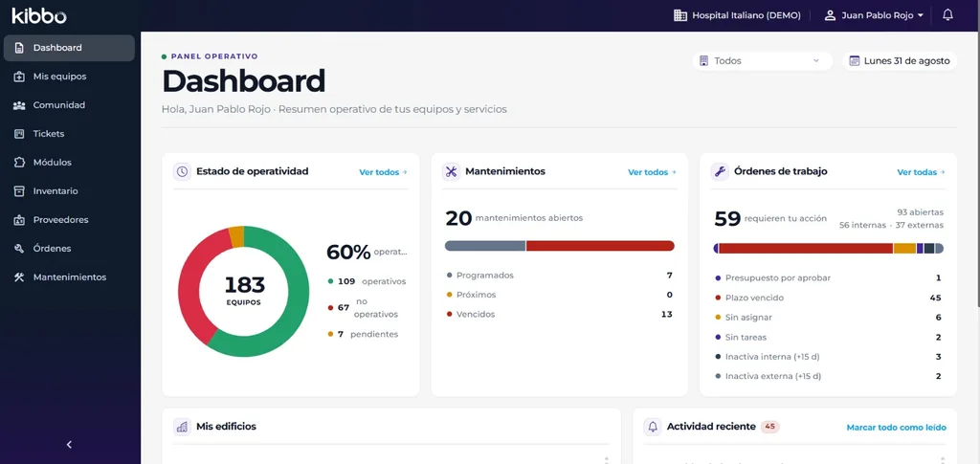Navigate to Tickets
Image resolution: width=980 pixels, height=464 pixels.
click(x=69, y=134)
